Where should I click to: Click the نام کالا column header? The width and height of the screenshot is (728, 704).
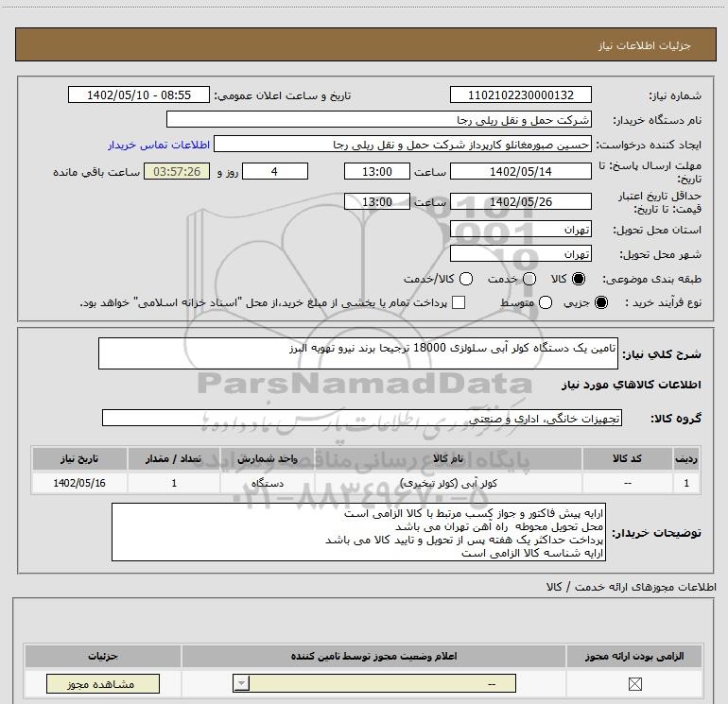pyautogui.click(x=448, y=458)
